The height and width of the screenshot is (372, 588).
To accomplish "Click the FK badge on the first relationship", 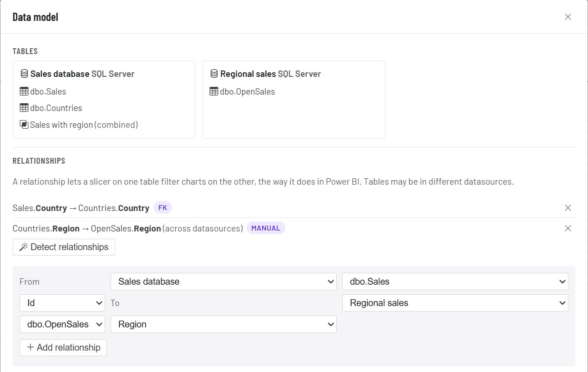I will pos(162,208).
